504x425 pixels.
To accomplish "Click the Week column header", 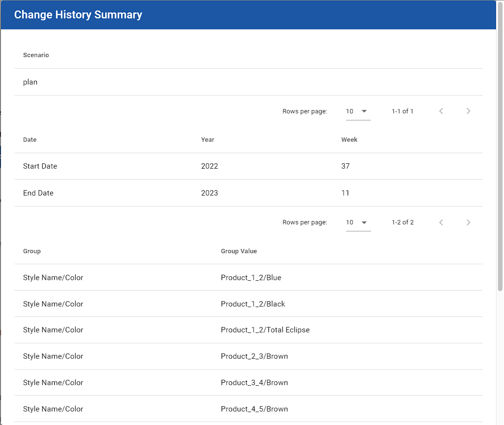I will coord(349,140).
